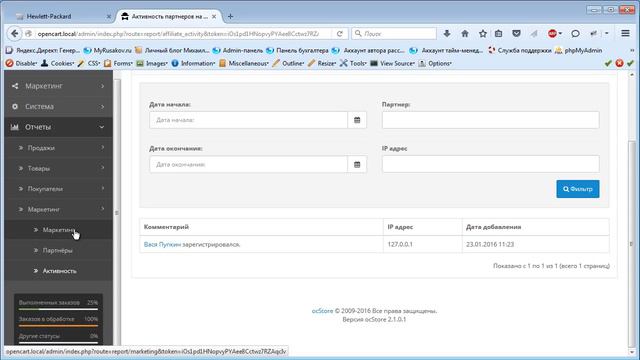
Task: Close the Hewlett-Packard tab
Action: point(109,16)
